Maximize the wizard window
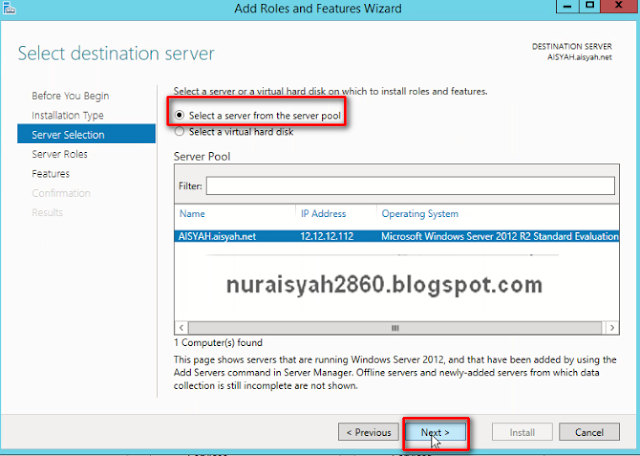The height and width of the screenshot is (456, 640). tap(590, 6)
